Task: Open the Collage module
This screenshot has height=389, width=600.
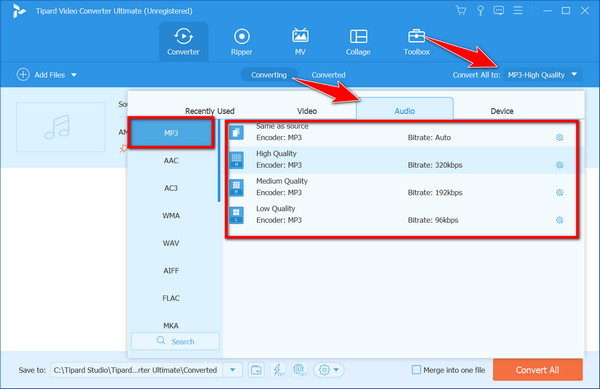Action: [358, 42]
